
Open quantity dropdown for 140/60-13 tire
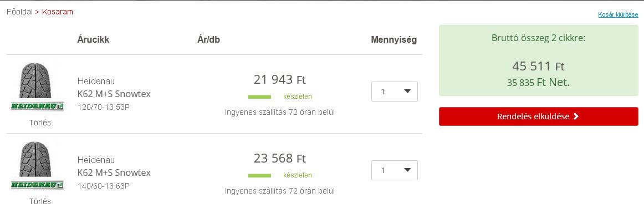tap(394, 170)
